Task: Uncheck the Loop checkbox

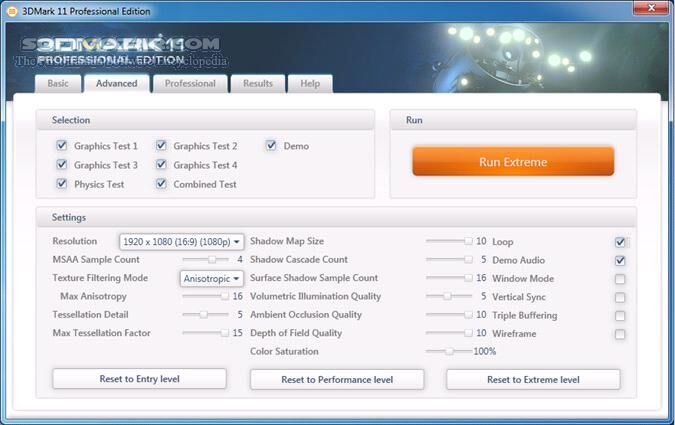Action: tap(620, 242)
